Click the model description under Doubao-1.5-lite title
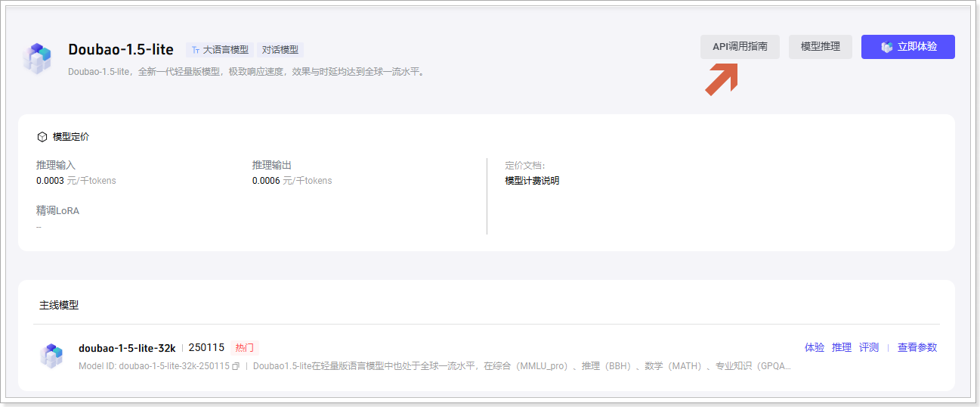The width and height of the screenshot is (980, 407). click(246, 72)
